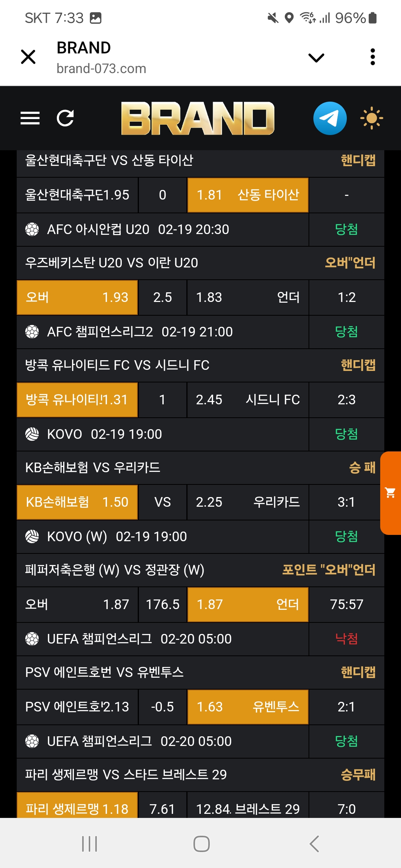Click the page refresh icon

coord(65,118)
